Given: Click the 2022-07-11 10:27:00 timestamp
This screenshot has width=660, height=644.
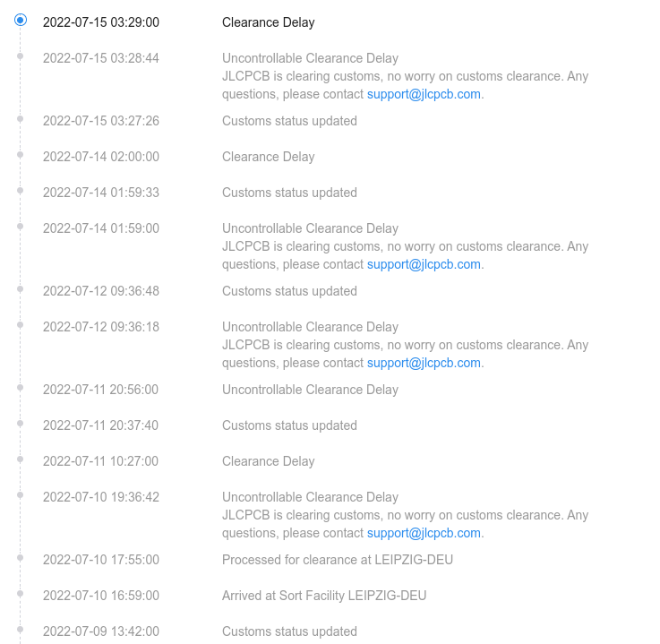Looking at the screenshot, I should [100, 461].
